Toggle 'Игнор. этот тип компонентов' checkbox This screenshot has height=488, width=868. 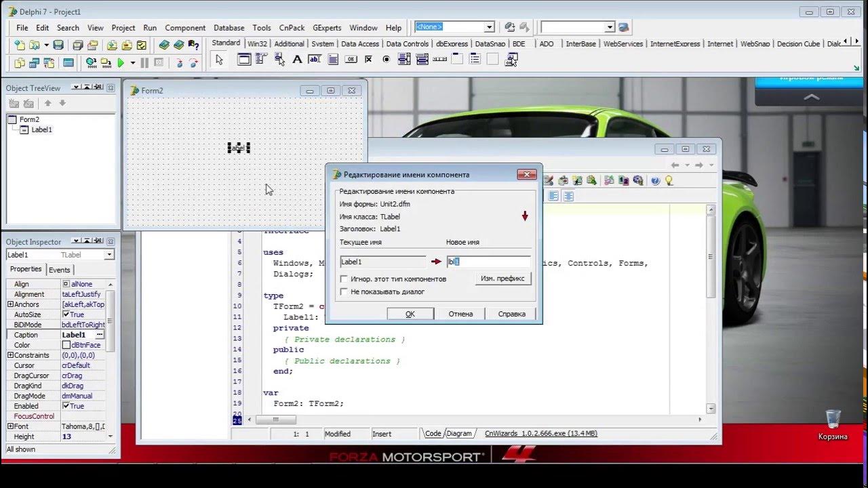point(344,279)
